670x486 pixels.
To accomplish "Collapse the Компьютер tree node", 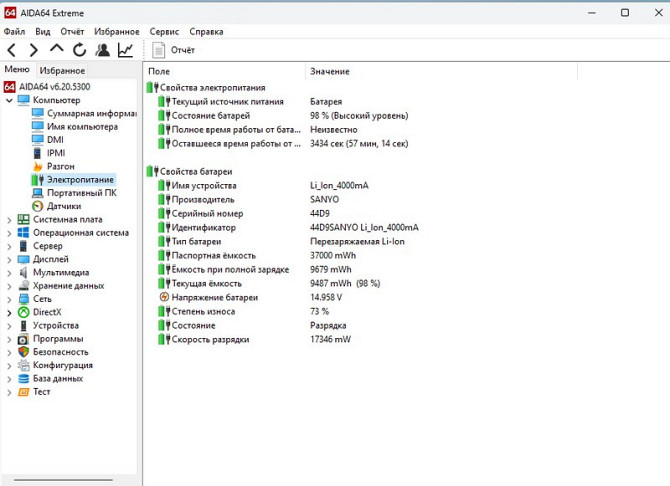I will point(10,100).
